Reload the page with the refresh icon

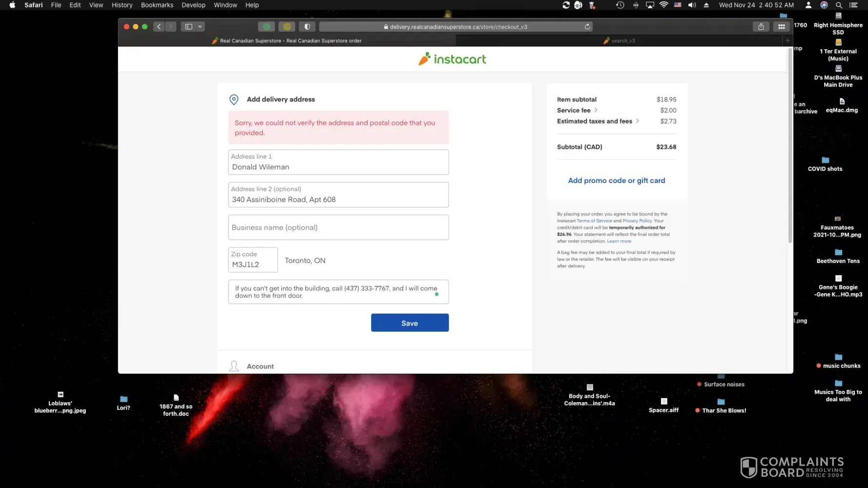pos(587,27)
